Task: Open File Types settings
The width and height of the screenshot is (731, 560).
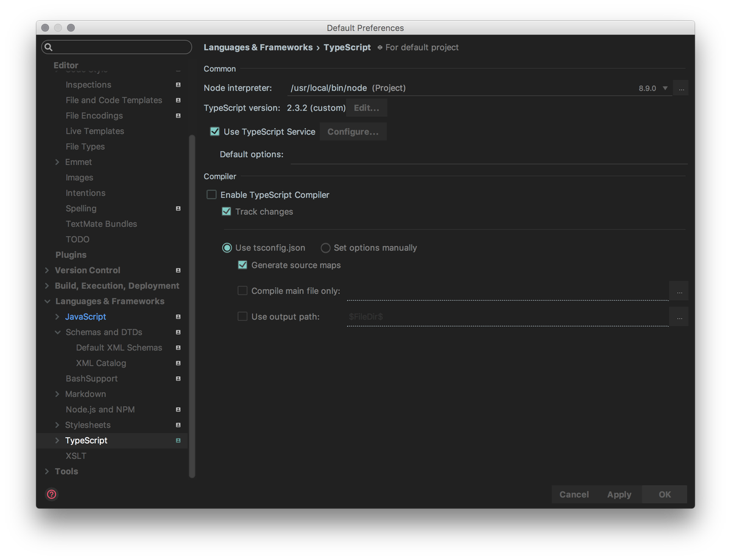Action: [x=85, y=147]
